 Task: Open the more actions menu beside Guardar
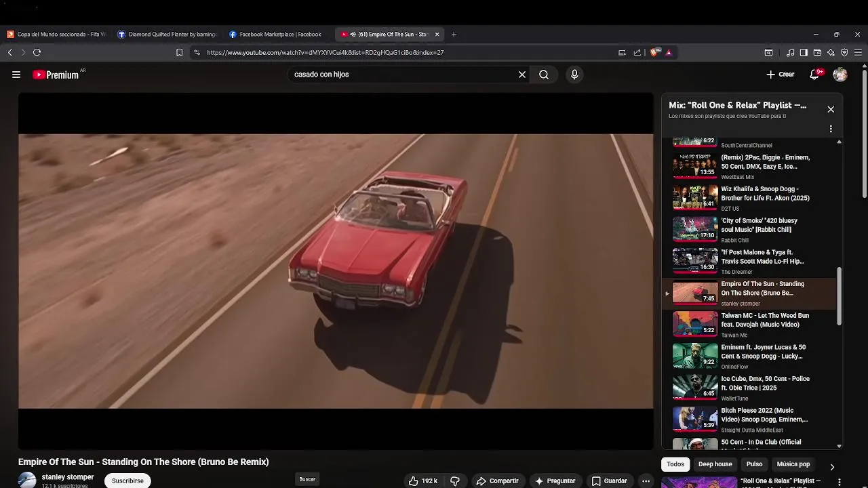(646, 481)
